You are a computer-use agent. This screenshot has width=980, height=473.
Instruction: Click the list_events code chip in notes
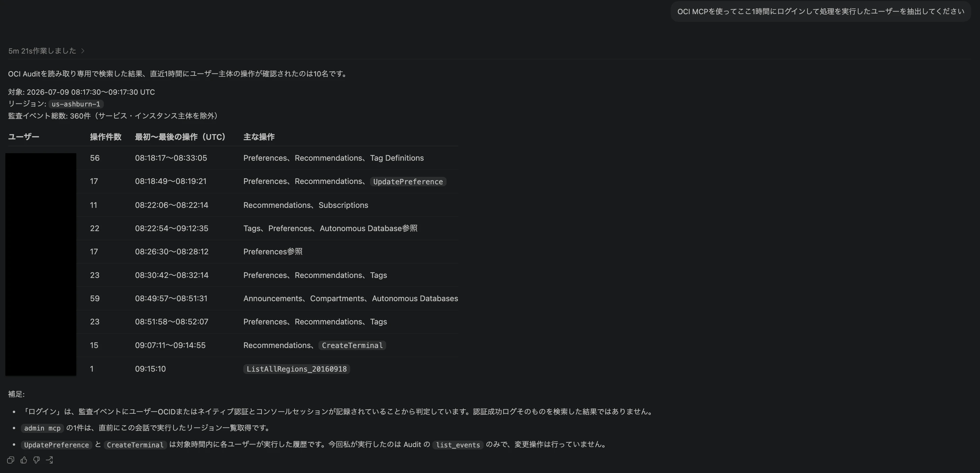(458, 445)
